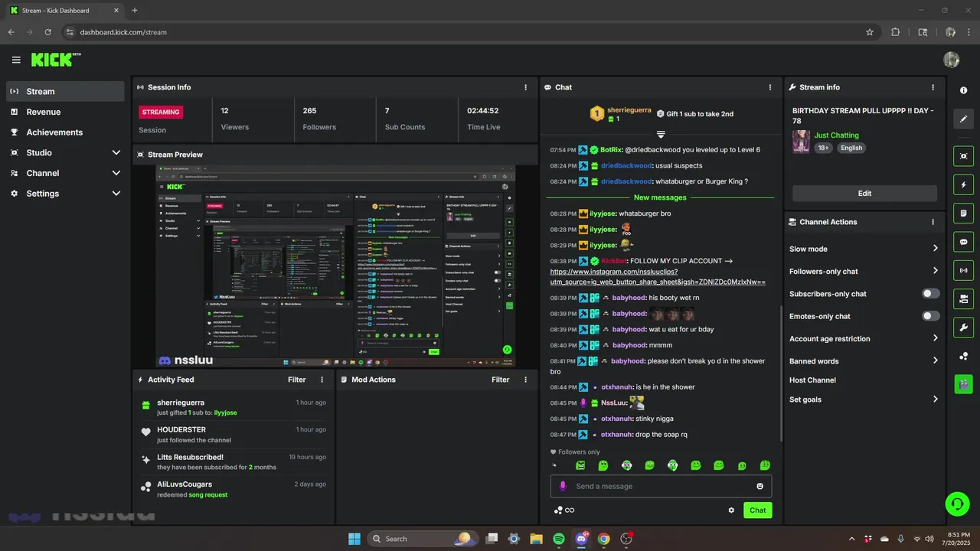The height and width of the screenshot is (551, 980).
Task: Click channel points balance icon below message box
Action: (x=564, y=510)
